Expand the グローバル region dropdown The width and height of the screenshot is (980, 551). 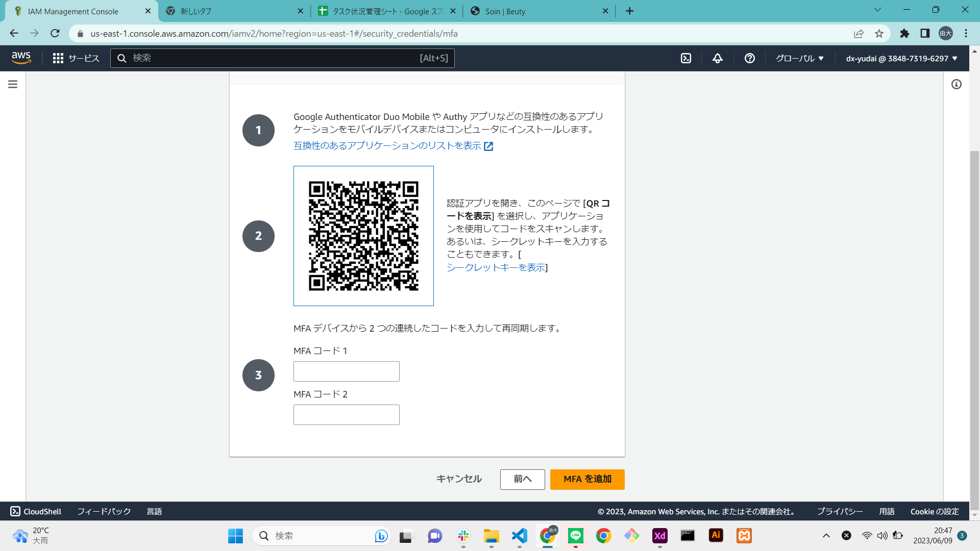coord(800,58)
